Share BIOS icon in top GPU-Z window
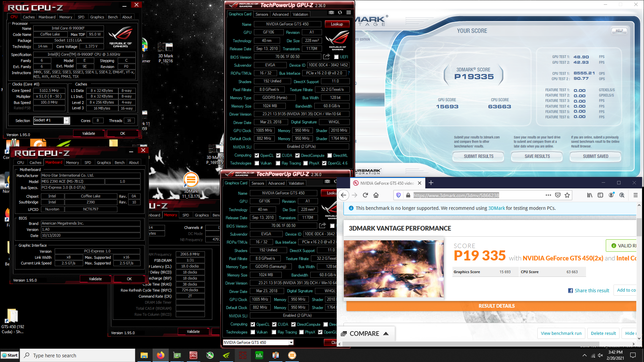This screenshot has width=644, height=362. [326, 57]
